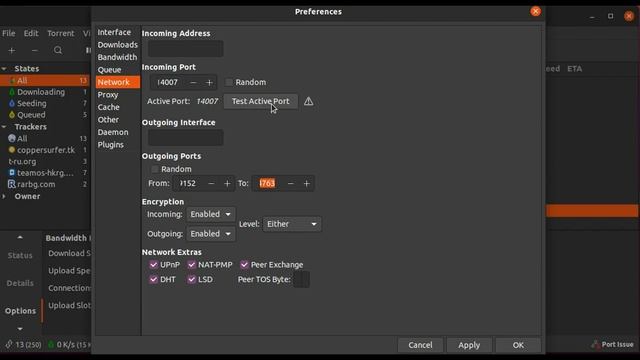
Task: Open the File menu
Action: tap(9, 33)
